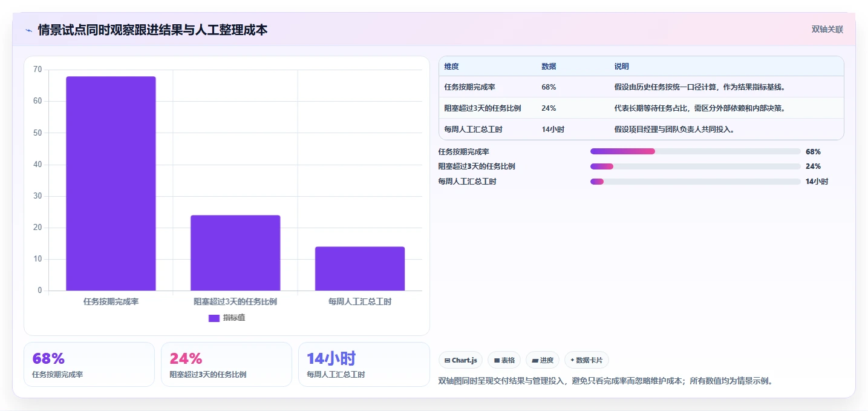Click the 14小时 progress bar

(696, 182)
